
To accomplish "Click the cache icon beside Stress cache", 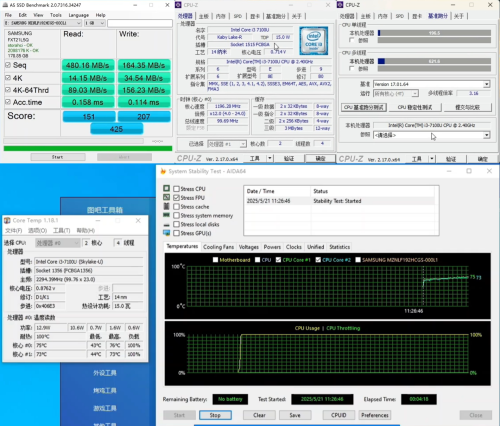I will 166,206.
